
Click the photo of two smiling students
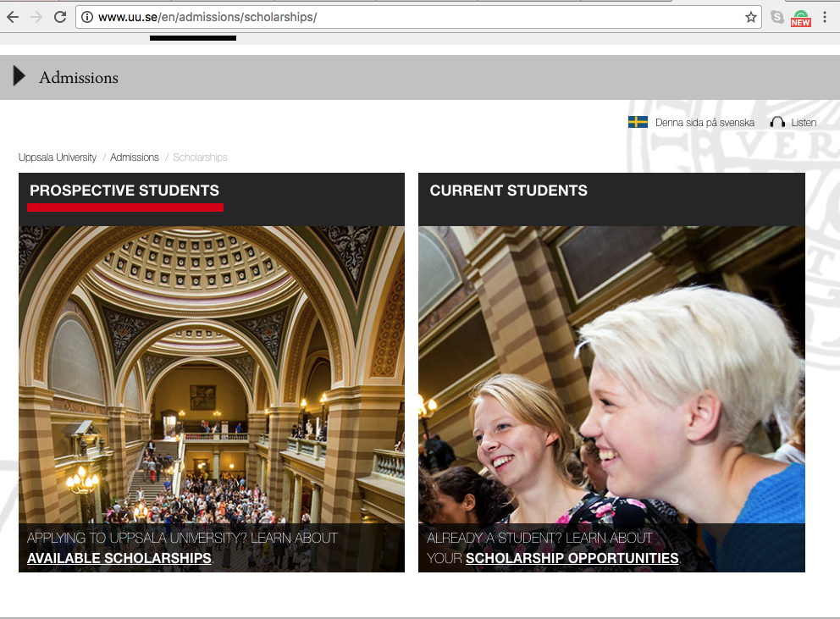(611, 374)
